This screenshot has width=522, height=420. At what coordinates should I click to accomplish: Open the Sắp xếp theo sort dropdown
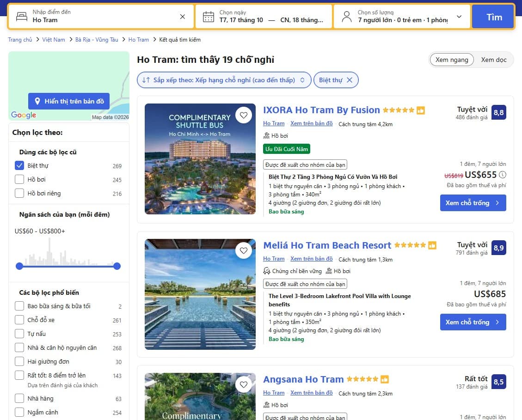pos(224,80)
